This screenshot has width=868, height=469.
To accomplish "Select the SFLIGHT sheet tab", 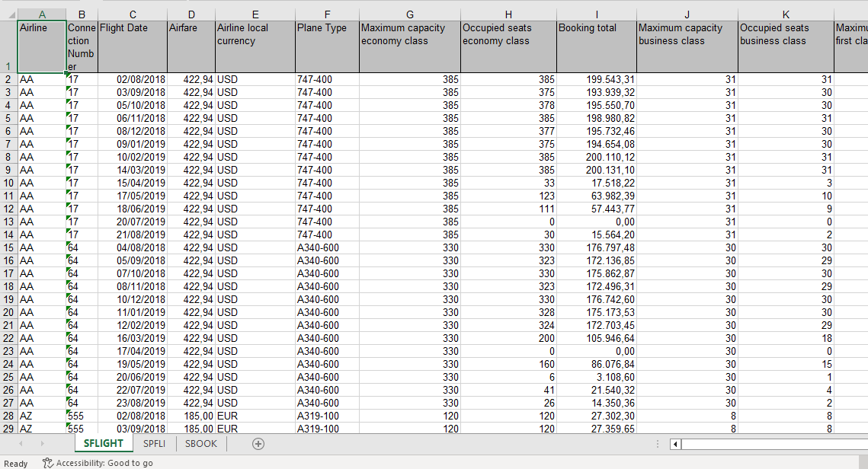I will [x=103, y=444].
